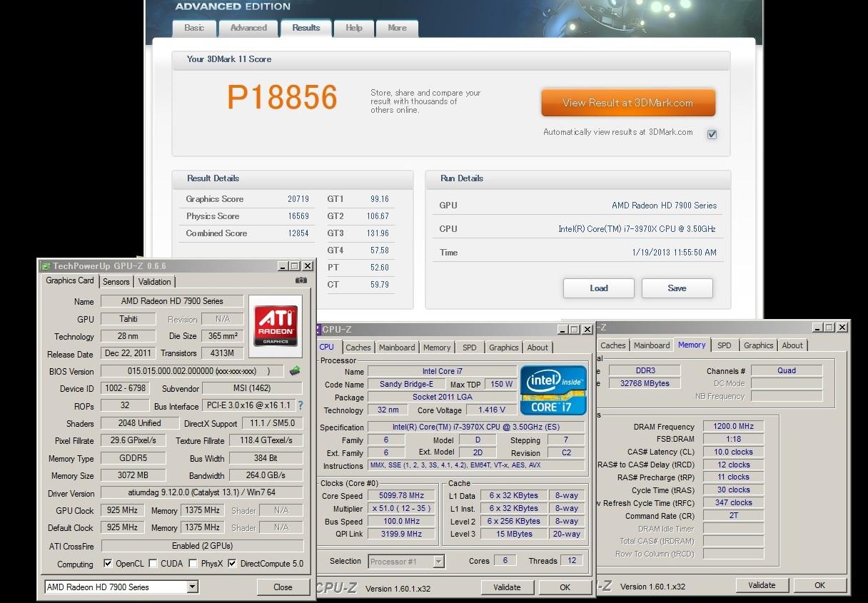Click the GPU-Z screenshot camera icon

click(301, 280)
